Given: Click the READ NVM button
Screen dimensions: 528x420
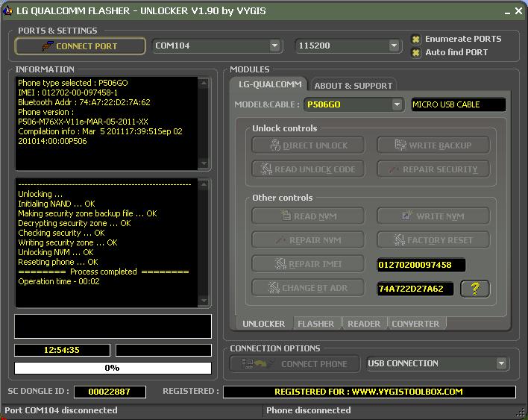Looking at the screenshot, I should 308,216.
